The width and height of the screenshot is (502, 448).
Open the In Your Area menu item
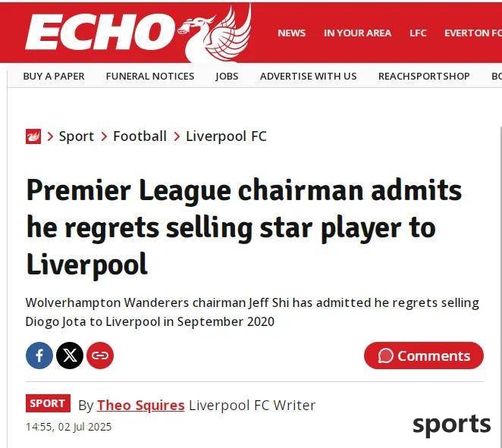click(x=357, y=33)
